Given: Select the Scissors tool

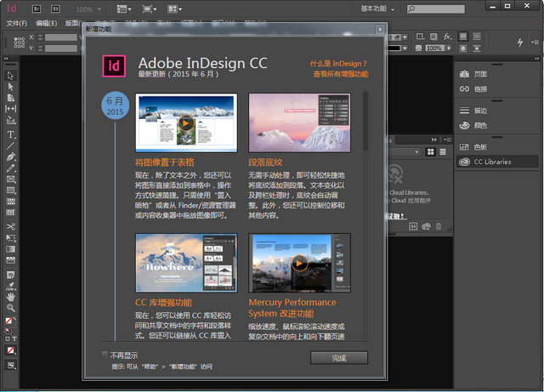Looking at the screenshot, I should [x=11, y=227].
